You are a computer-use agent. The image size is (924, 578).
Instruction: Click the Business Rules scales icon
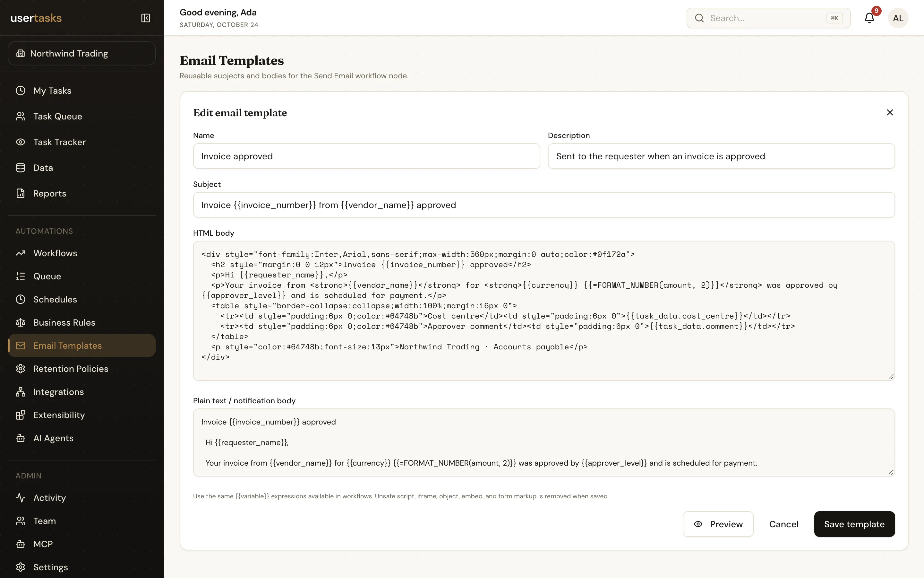pyautogui.click(x=21, y=322)
